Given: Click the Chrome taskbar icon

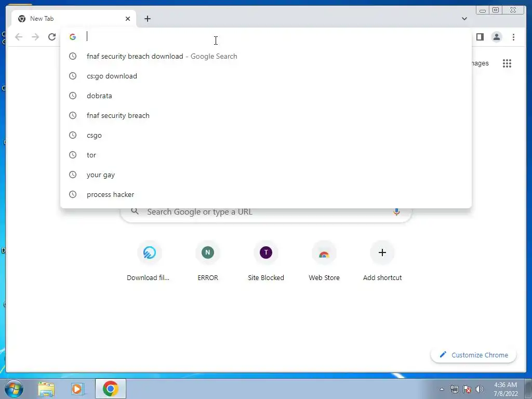Looking at the screenshot, I should coord(111,389).
